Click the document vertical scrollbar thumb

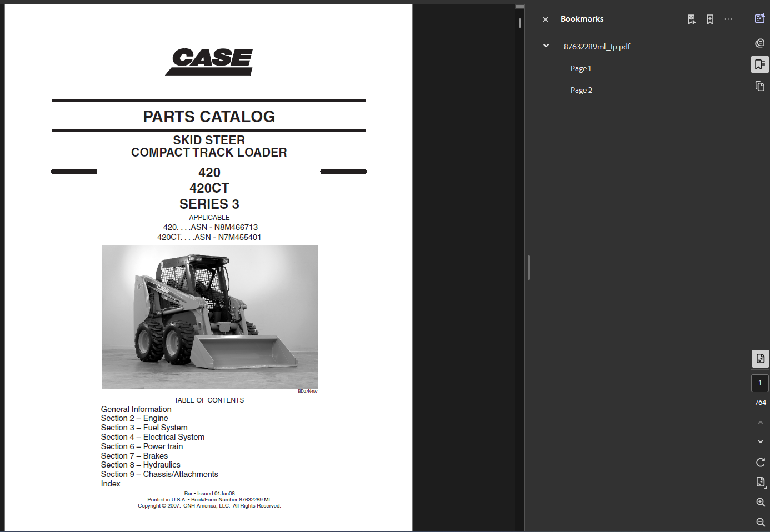pos(520,7)
